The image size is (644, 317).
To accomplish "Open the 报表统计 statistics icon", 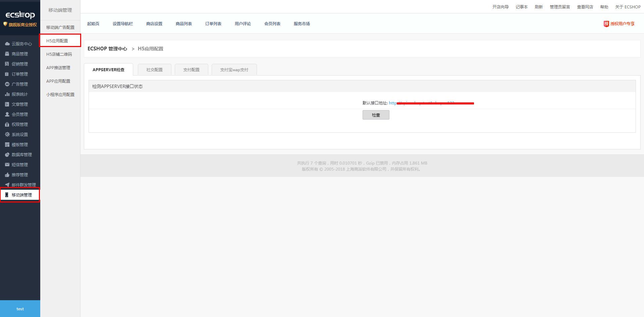I will (x=7, y=94).
